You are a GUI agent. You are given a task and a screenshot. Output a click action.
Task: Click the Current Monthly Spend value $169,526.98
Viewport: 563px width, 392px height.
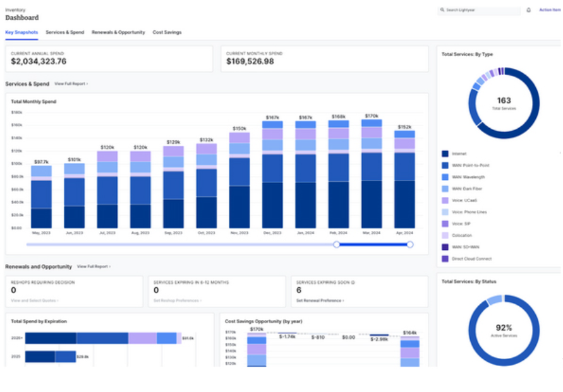pos(250,61)
